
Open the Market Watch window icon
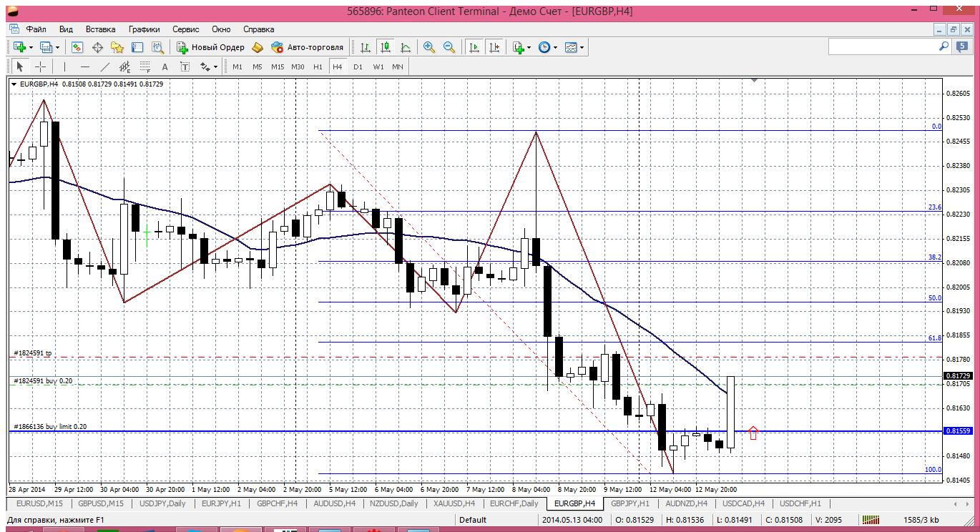(x=77, y=47)
